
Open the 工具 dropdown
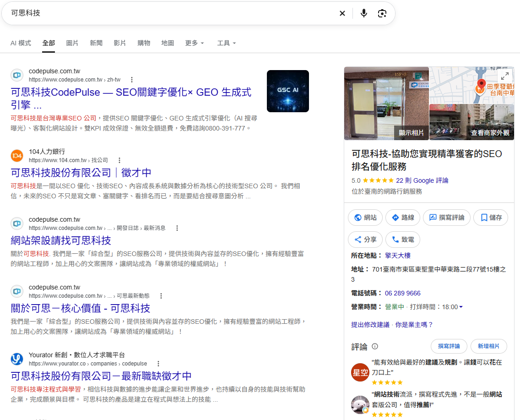coord(226,43)
